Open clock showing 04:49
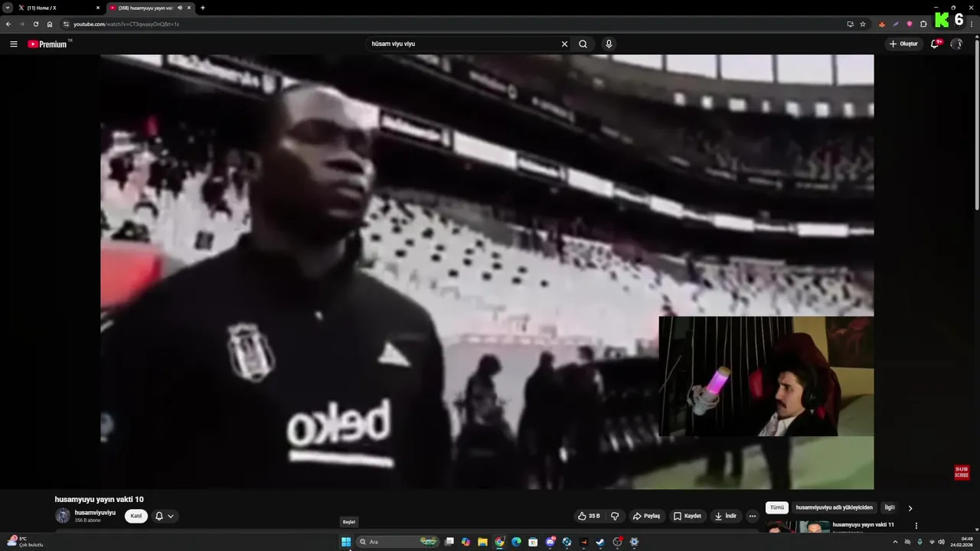The height and width of the screenshot is (551, 980). pyautogui.click(x=962, y=542)
